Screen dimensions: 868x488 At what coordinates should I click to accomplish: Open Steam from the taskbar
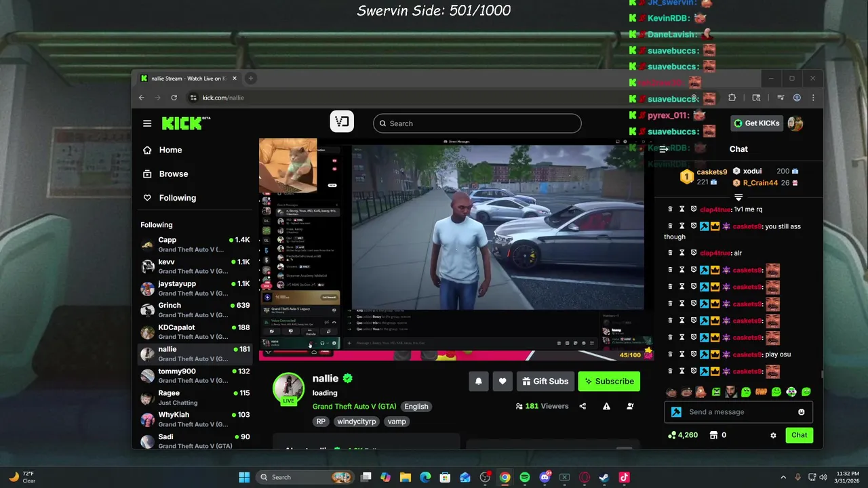(604, 477)
